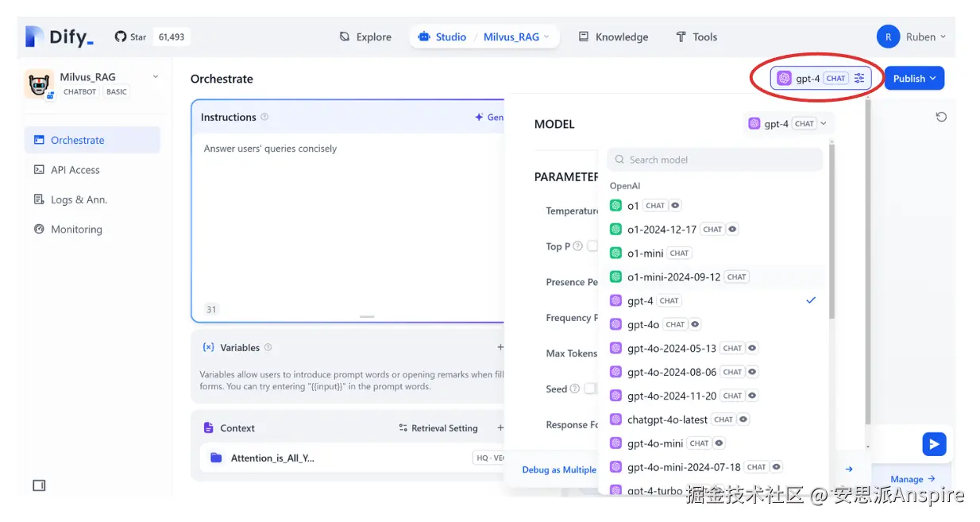The width and height of the screenshot is (980, 522).
Task: Click the model parameter sliders icon
Action: coord(859,79)
